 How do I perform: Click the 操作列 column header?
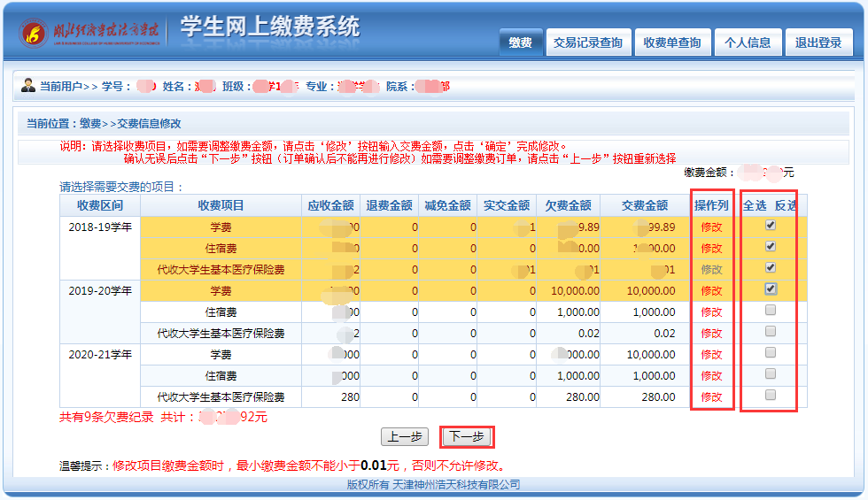pos(711,205)
